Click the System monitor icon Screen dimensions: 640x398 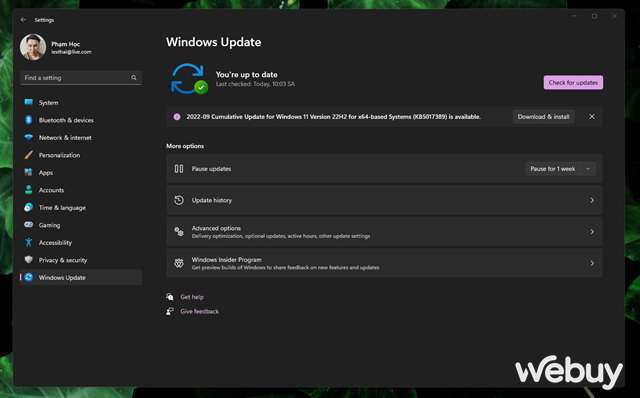coord(29,102)
